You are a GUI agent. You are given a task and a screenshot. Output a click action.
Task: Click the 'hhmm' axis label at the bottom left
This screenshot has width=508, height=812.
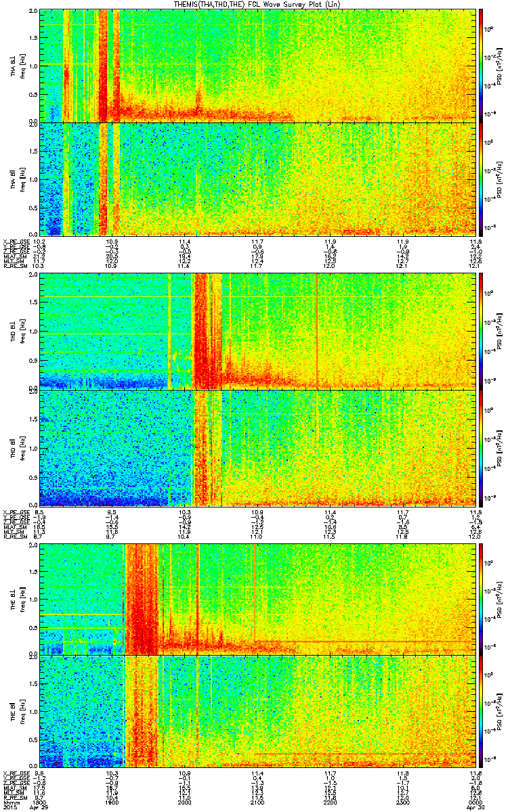tap(10, 802)
